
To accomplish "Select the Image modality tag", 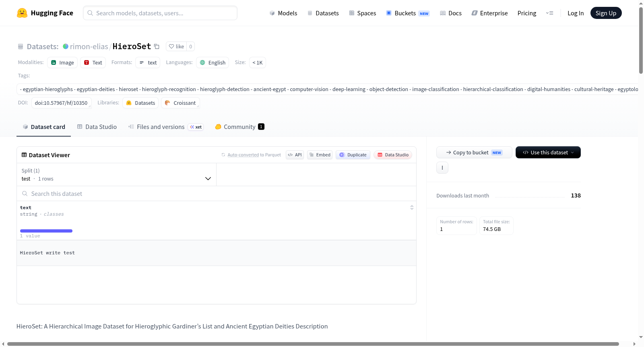I will (62, 62).
